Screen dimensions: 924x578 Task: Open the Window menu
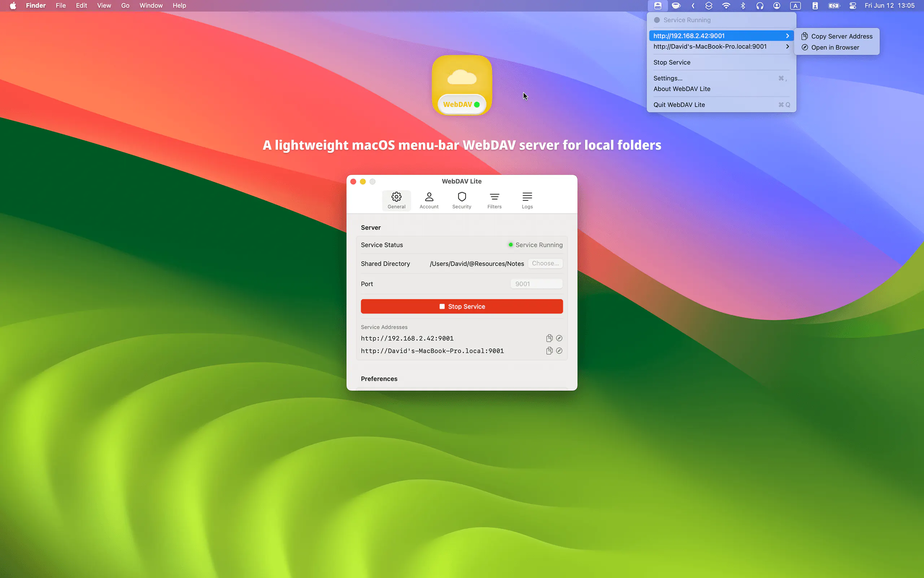151,6
